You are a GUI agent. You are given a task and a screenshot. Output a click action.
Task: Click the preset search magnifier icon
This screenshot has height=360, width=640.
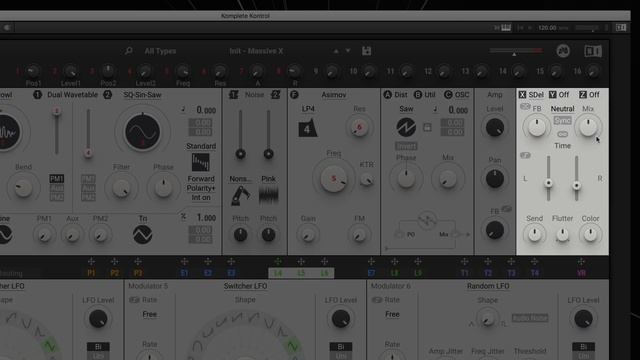pos(129,51)
